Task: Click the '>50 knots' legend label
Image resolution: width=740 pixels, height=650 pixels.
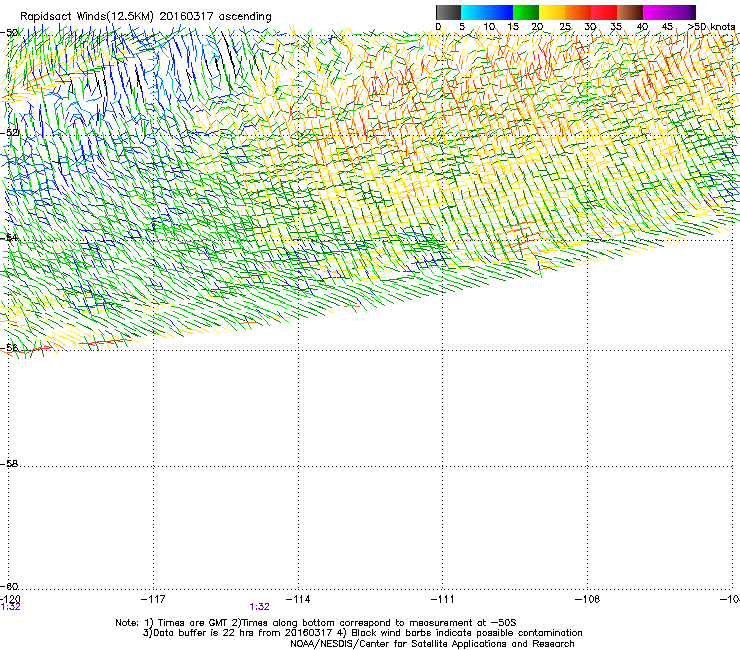Action: [x=711, y=27]
